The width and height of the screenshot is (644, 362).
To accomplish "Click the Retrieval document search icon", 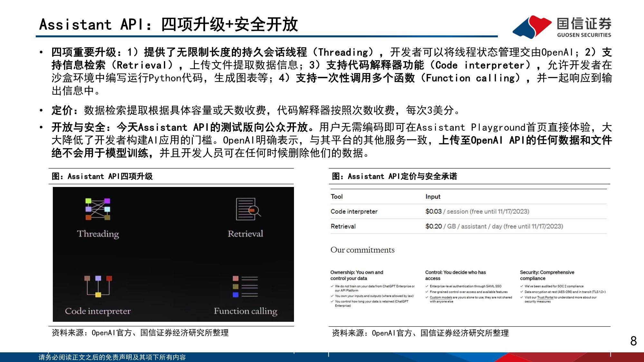I will (248, 209).
